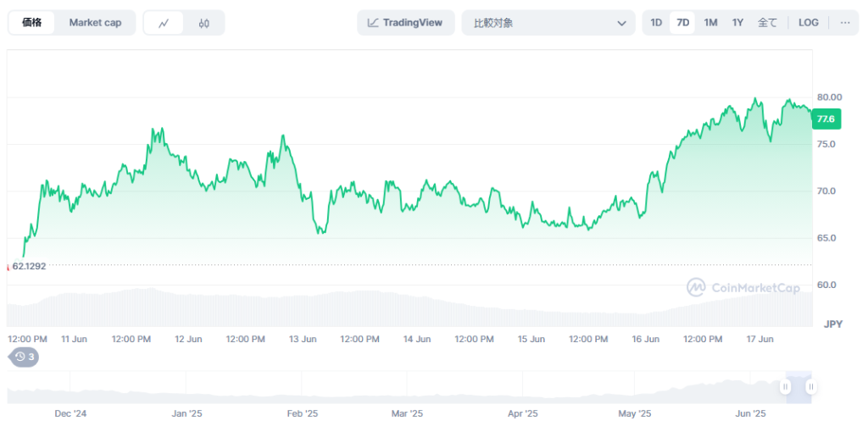Set the time range to 1M
The height and width of the screenshot is (432, 868).
710,23
